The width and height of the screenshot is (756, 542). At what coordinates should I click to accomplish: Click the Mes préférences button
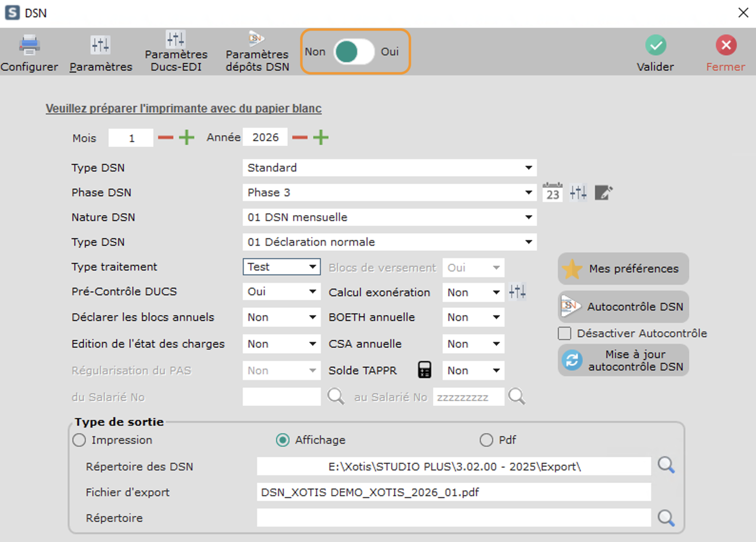(x=623, y=269)
